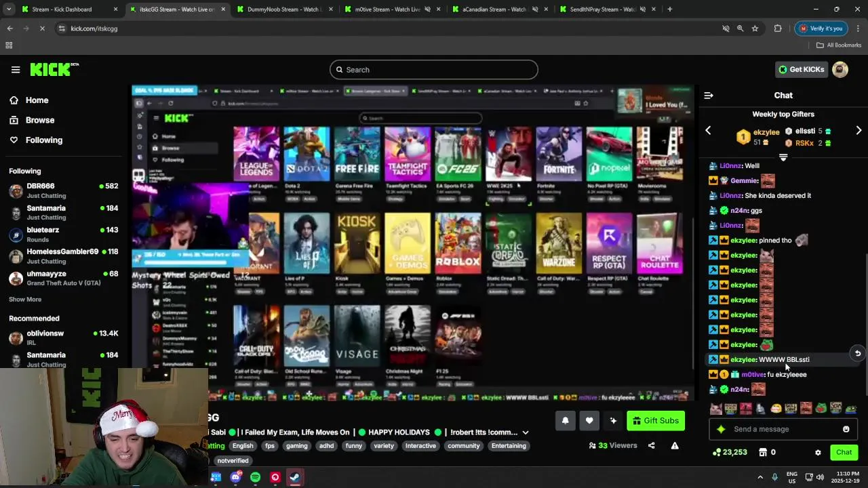Click the Get KICKs button
Image resolution: width=868 pixels, height=488 pixels.
(802, 69)
